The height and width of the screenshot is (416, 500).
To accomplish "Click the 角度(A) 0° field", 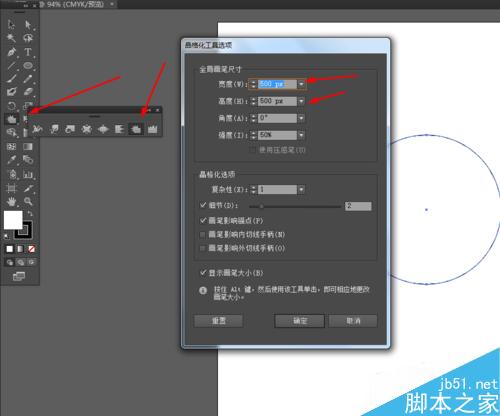I will (277, 118).
